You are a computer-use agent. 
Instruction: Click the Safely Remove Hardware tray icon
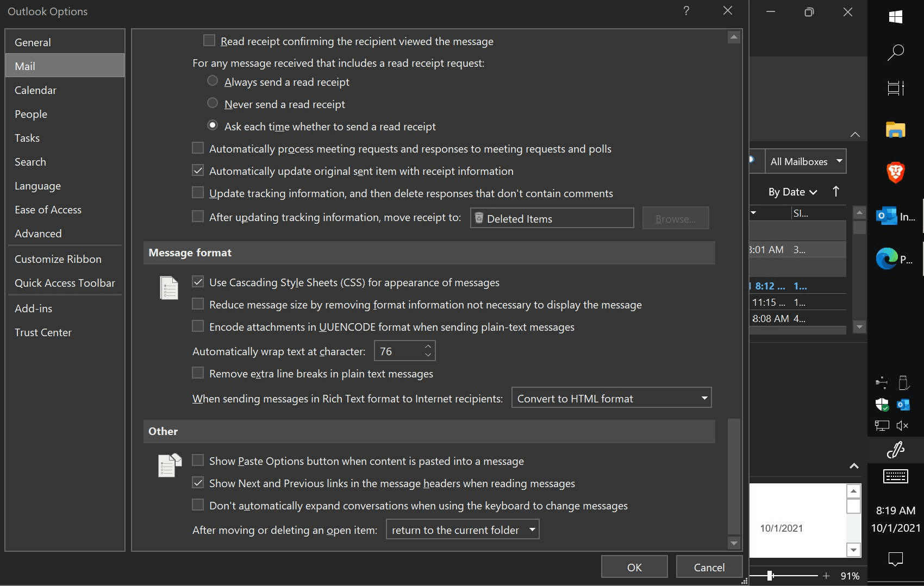tap(903, 383)
